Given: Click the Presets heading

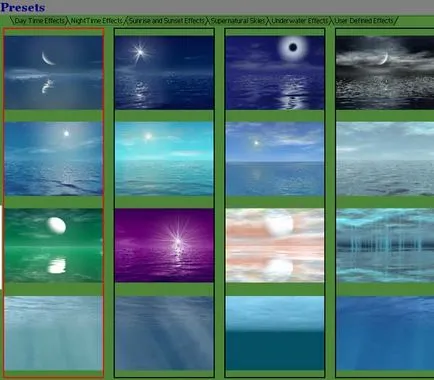Looking at the screenshot, I should 23,7.
